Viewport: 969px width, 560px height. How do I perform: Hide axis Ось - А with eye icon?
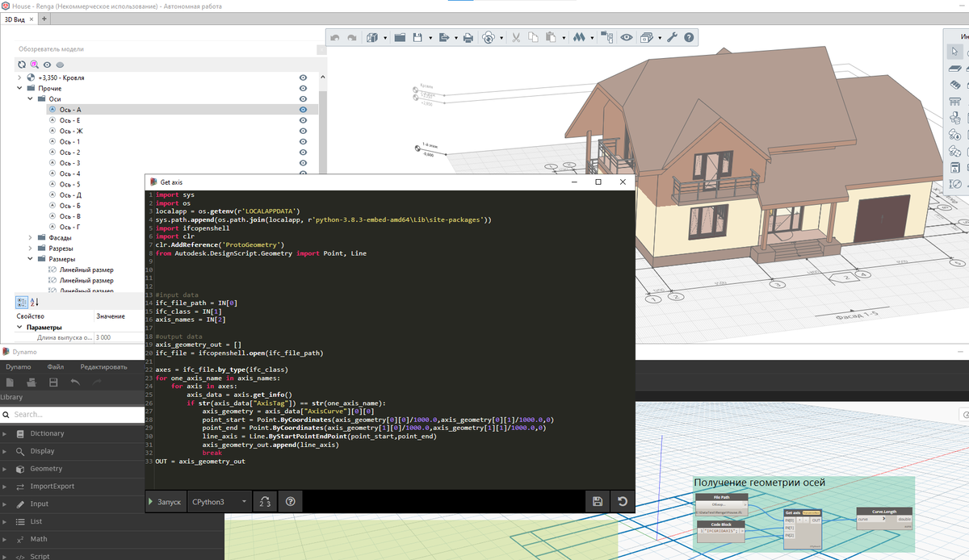click(x=304, y=109)
